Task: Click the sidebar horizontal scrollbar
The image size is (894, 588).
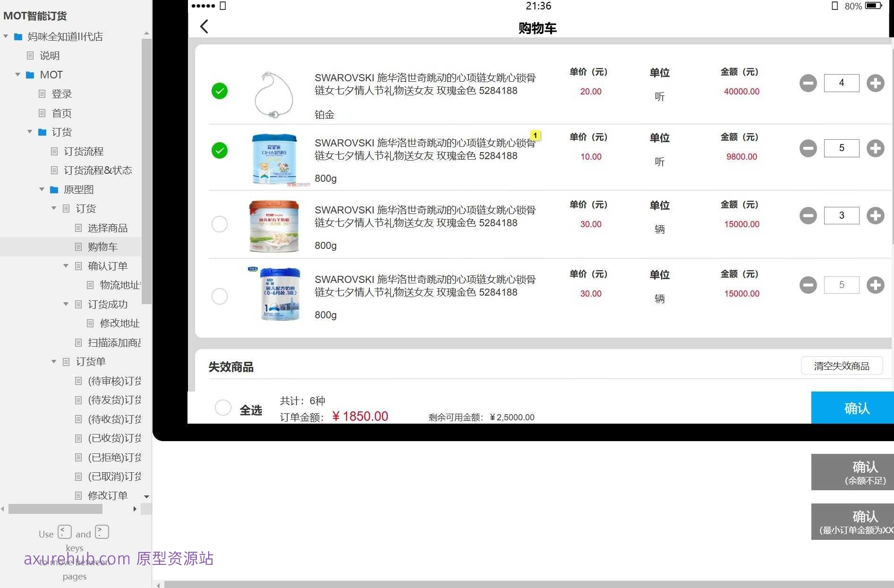Action: 55,509
